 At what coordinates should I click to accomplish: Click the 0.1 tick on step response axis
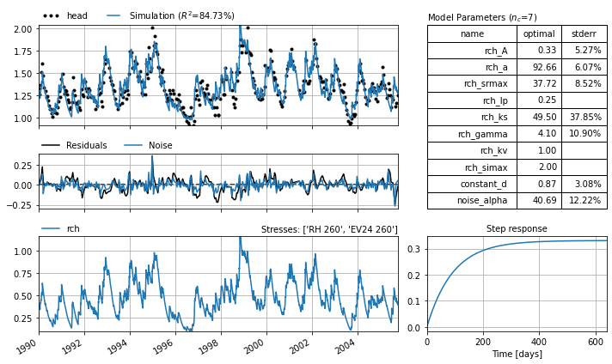click(414, 301)
